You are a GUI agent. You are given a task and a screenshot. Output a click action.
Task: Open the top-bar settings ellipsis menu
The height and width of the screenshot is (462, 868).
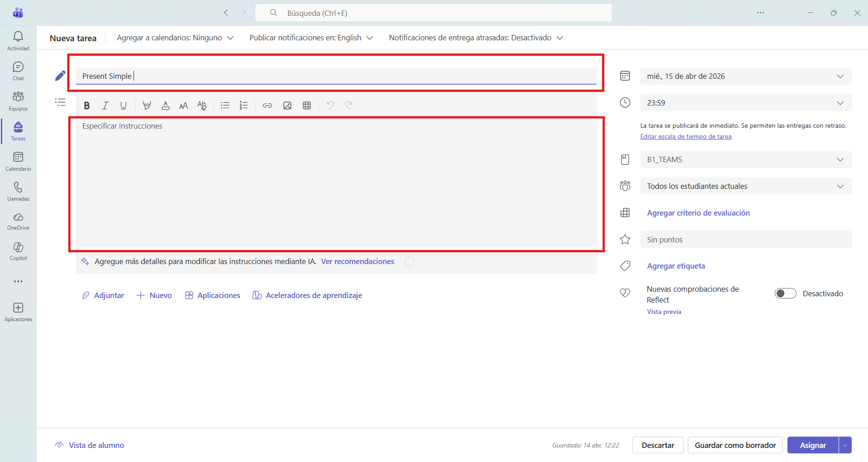point(761,13)
